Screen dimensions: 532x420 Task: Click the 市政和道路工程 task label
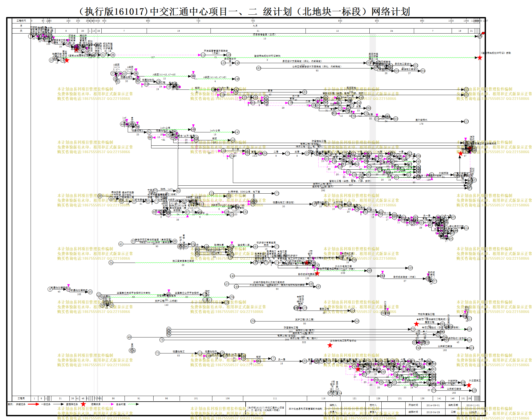point(426,314)
